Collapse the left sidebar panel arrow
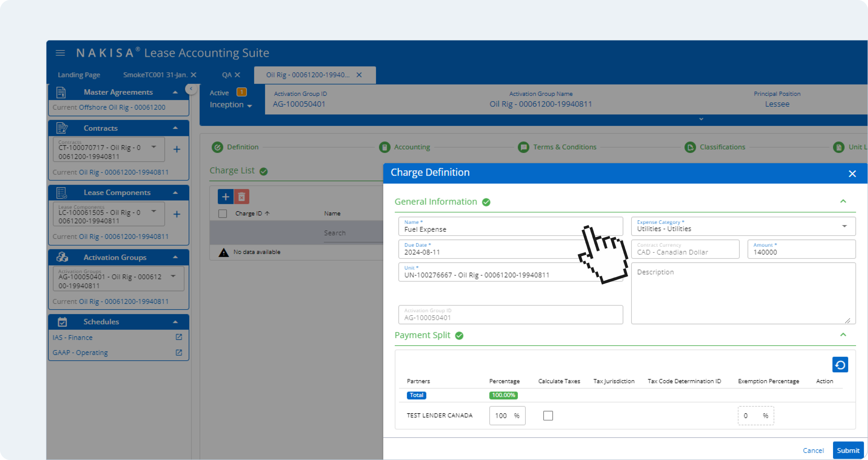 tap(191, 89)
